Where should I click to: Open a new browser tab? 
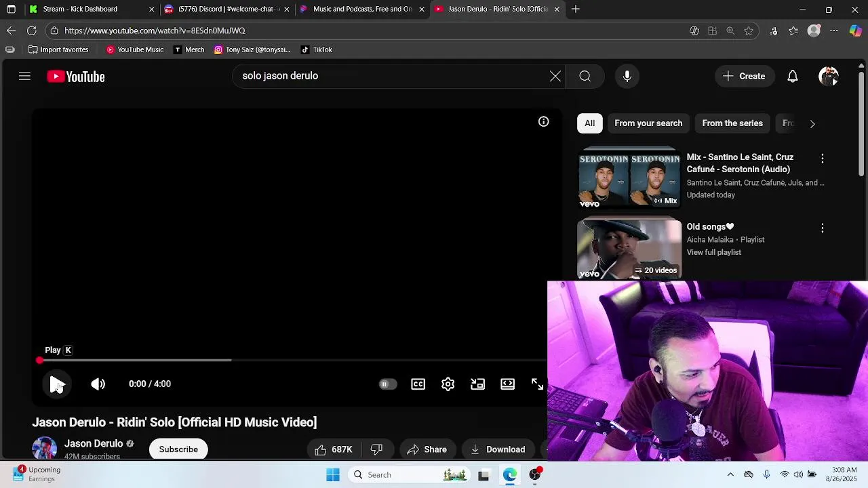(576, 9)
